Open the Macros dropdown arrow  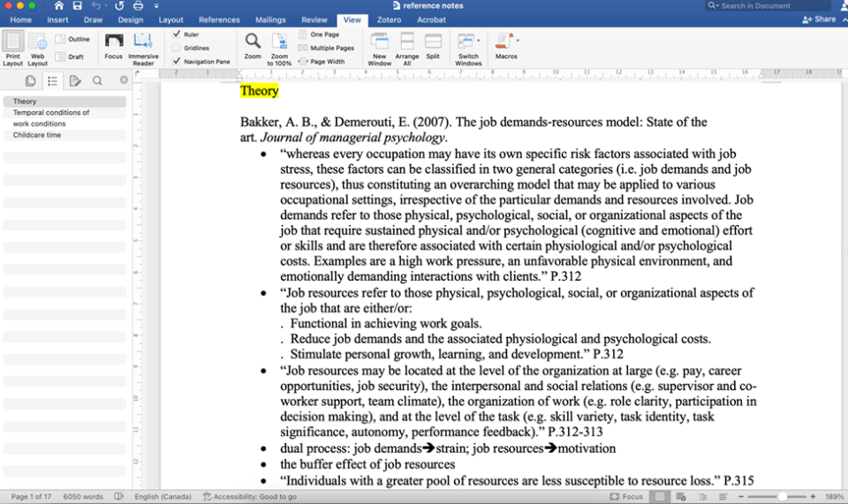518,41
